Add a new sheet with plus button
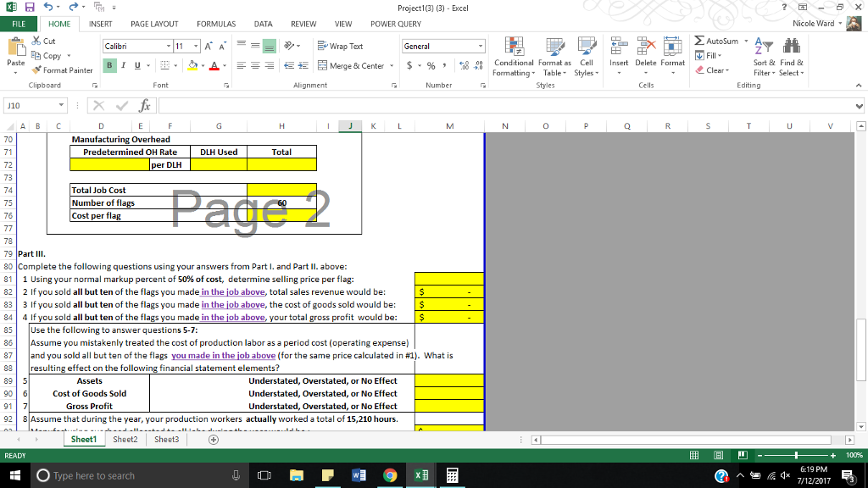 213,440
